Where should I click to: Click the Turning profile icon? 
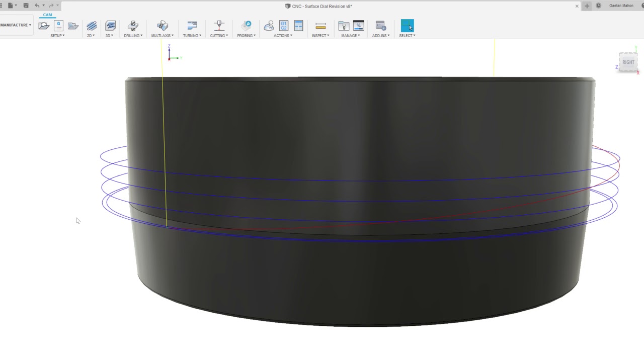(192, 26)
